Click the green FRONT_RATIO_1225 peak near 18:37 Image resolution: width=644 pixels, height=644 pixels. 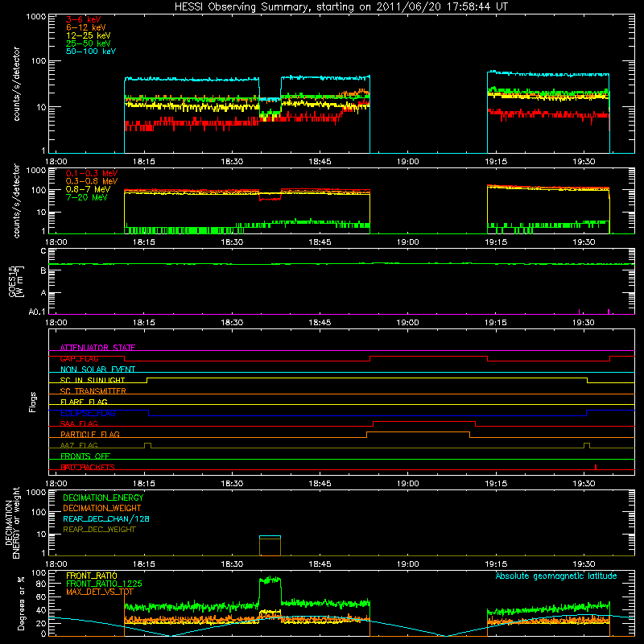pyautogui.click(x=270, y=580)
